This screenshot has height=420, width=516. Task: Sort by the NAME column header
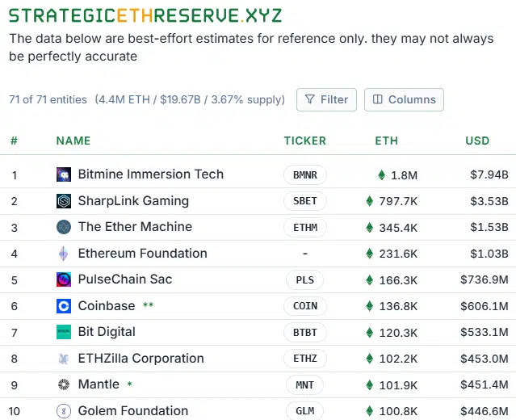73,141
